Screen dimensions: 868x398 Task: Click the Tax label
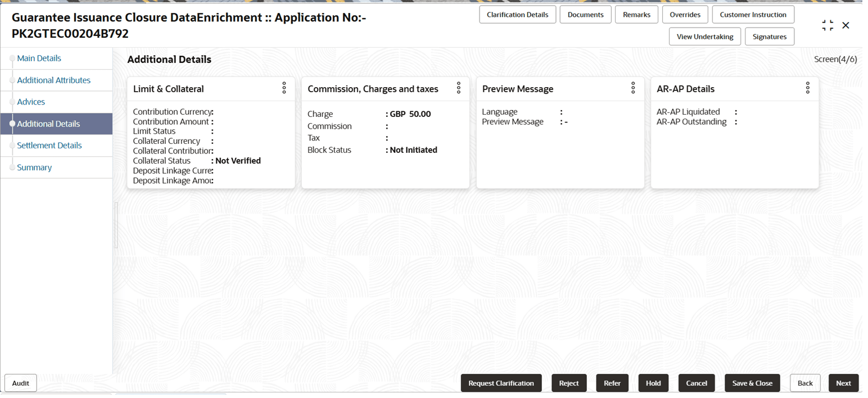click(x=314, y=138)
